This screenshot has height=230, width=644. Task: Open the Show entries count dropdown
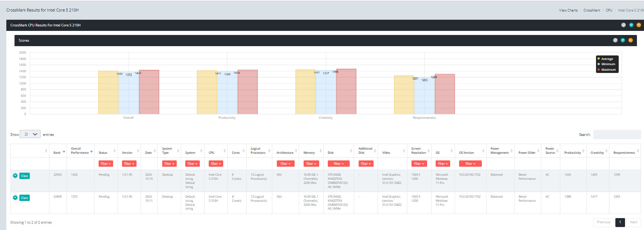pos(30,134)
